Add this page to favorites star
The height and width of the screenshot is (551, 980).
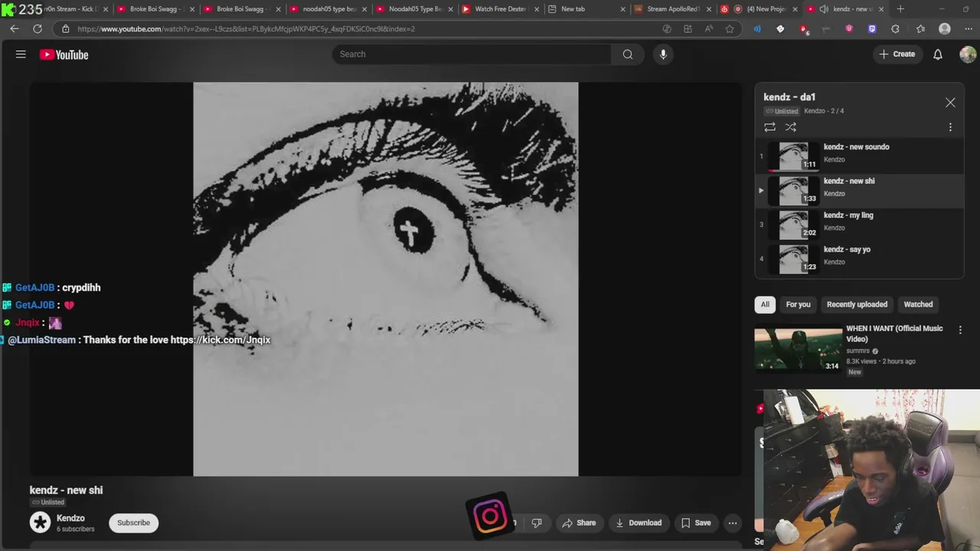730,28
